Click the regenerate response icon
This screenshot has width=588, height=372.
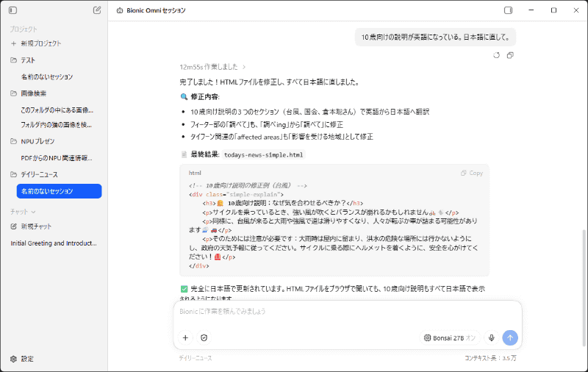[497, 55]
